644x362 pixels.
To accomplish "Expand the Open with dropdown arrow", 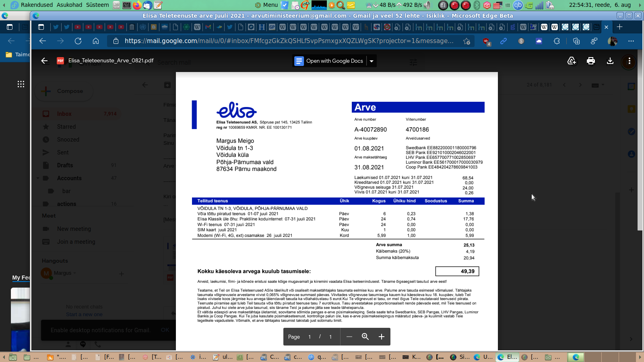I will pos(372,61).
